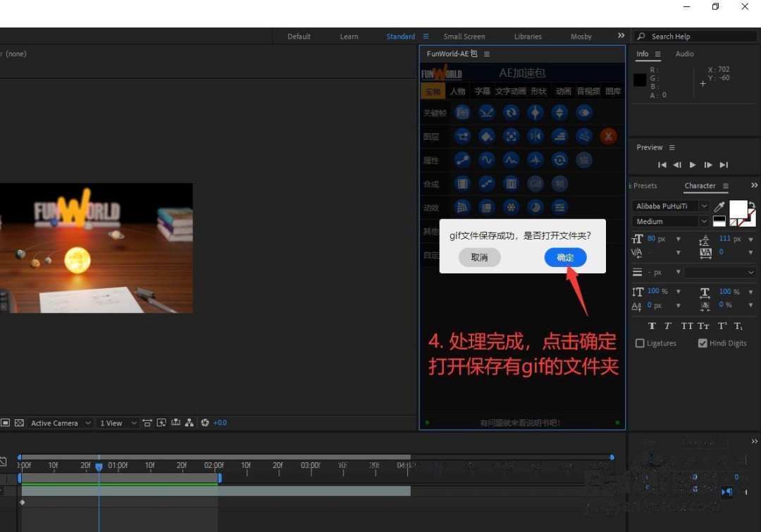Viewport: 761px width, 532px height.
Task: Click the double-diamond icon ending 关键帧 row
Action: 584,113
